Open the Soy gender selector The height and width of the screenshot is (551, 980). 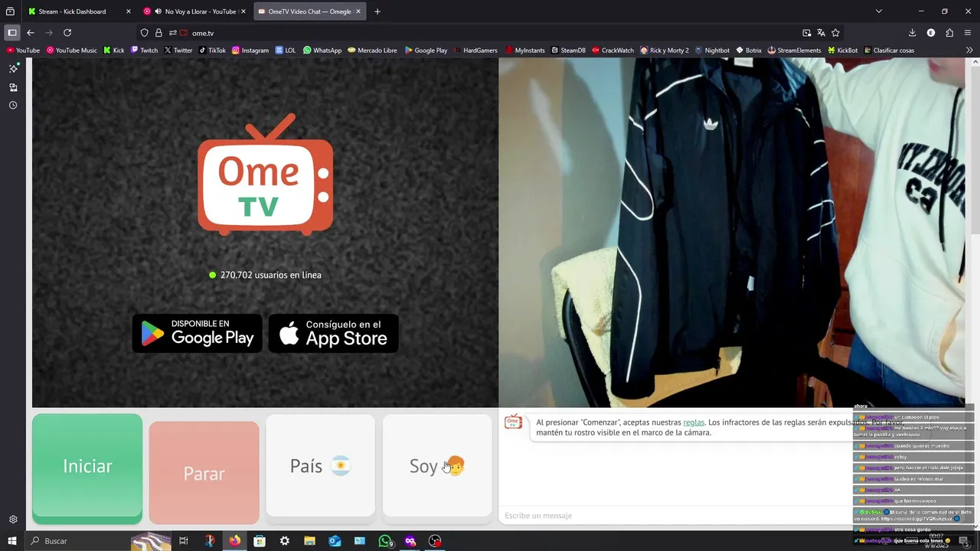[x=437, y=466]
